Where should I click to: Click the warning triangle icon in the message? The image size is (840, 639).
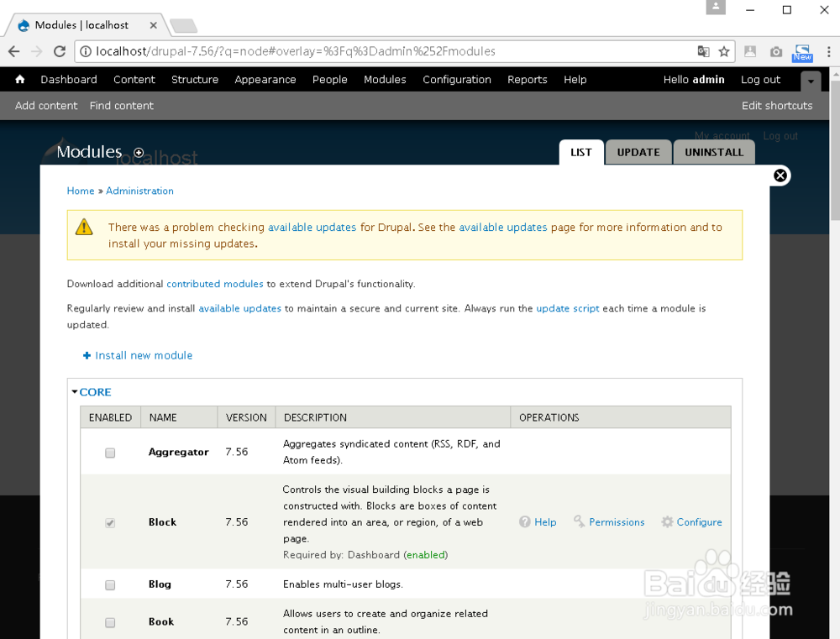point(84,227)
